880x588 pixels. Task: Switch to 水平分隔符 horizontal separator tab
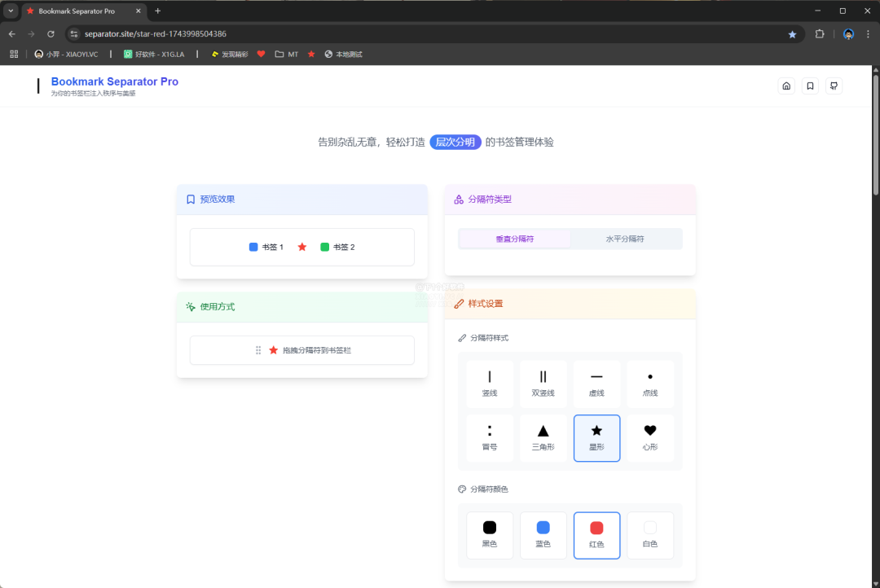coord(625,239)
